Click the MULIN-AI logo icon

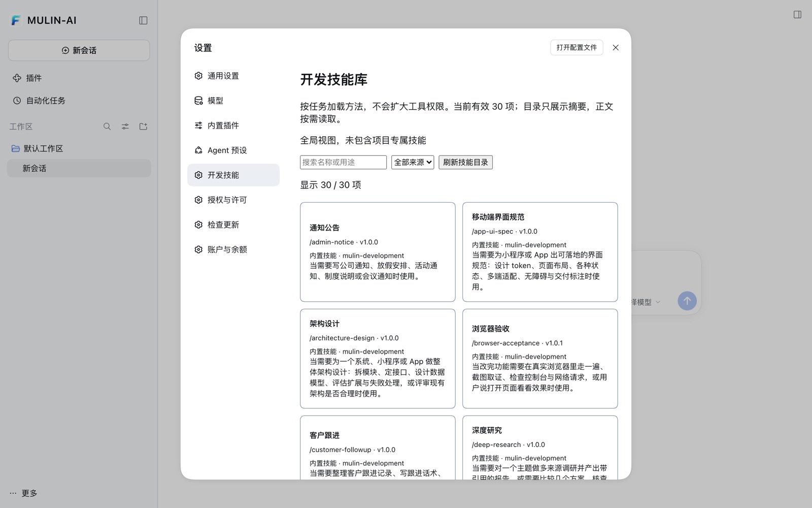tap(16, 20)
